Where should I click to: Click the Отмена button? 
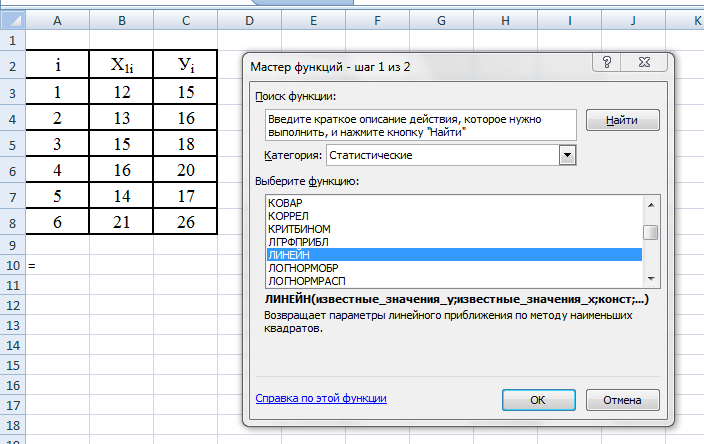(622, 400)
